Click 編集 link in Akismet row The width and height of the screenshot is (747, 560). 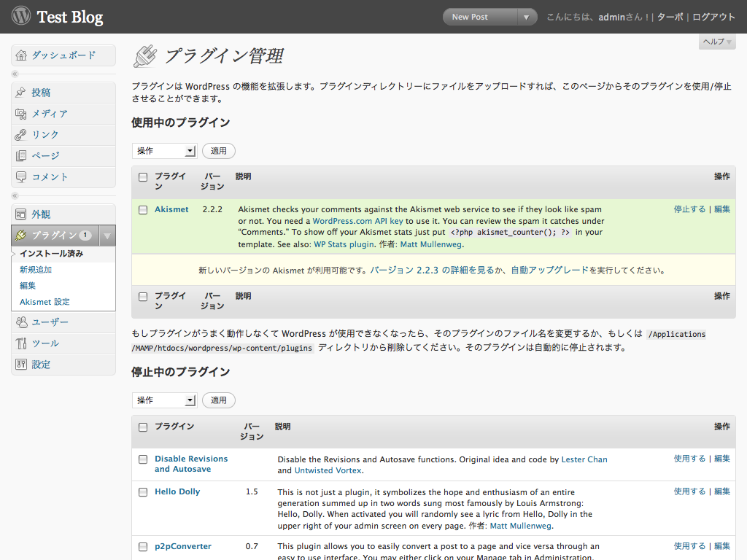coord(722,209)
